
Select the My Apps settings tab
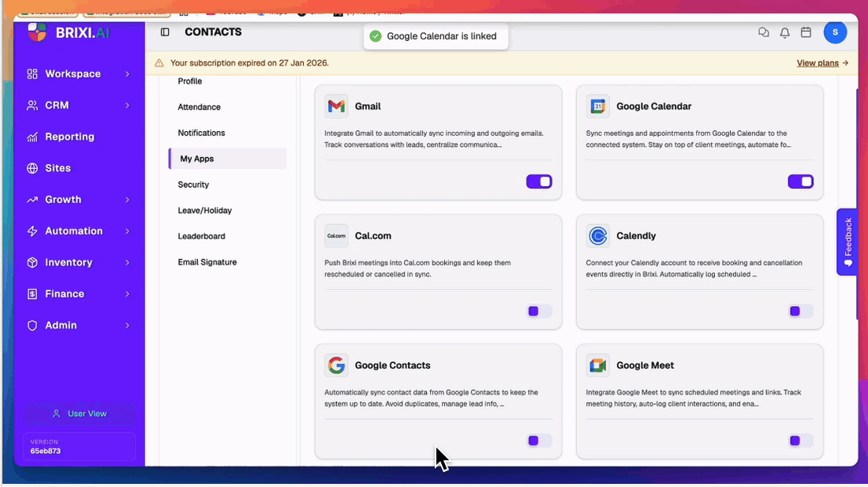click(227, 159)
